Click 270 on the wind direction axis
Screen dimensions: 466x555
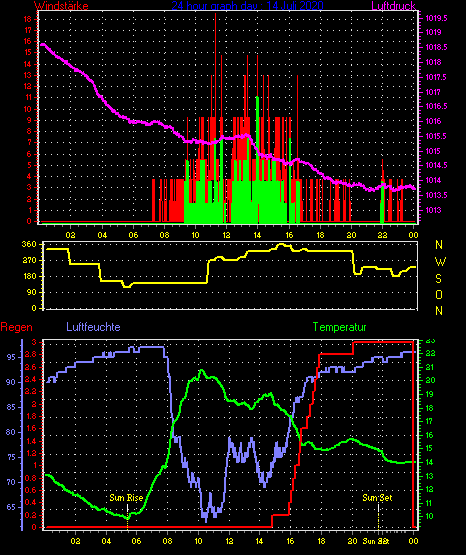click(x=29, y=260)
